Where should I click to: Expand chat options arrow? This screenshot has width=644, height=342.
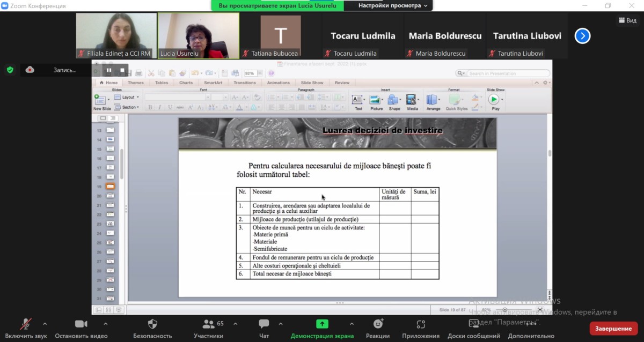[280, 324]
